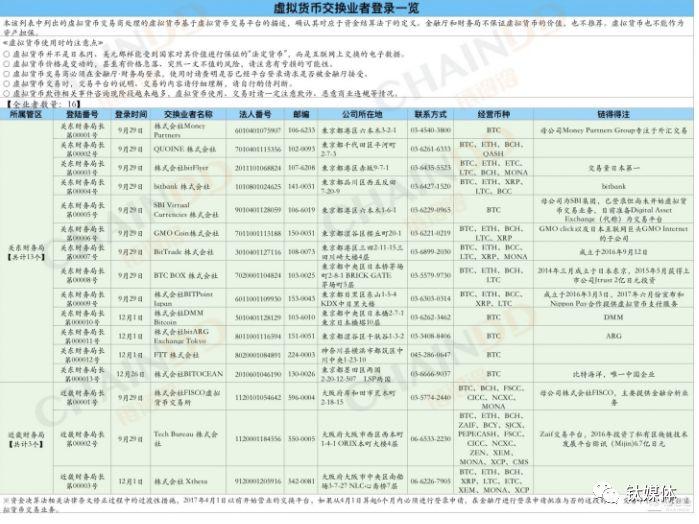Click the 12月26日 registration date cell
699x524 pixels.
click(x=131, y=374)
